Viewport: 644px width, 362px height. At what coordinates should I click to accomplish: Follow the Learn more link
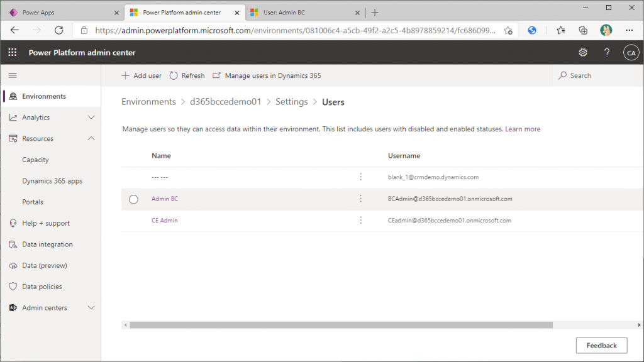coord(523,129)
